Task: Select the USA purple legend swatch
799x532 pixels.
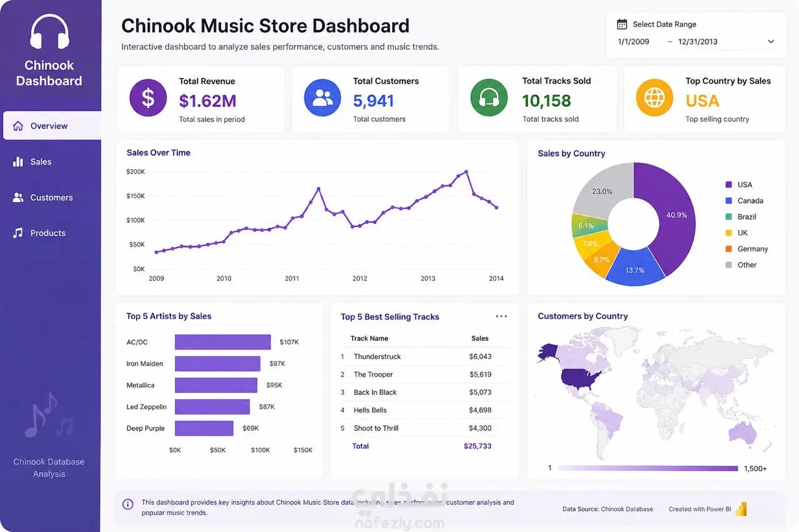Action: [x=728, y=185]
